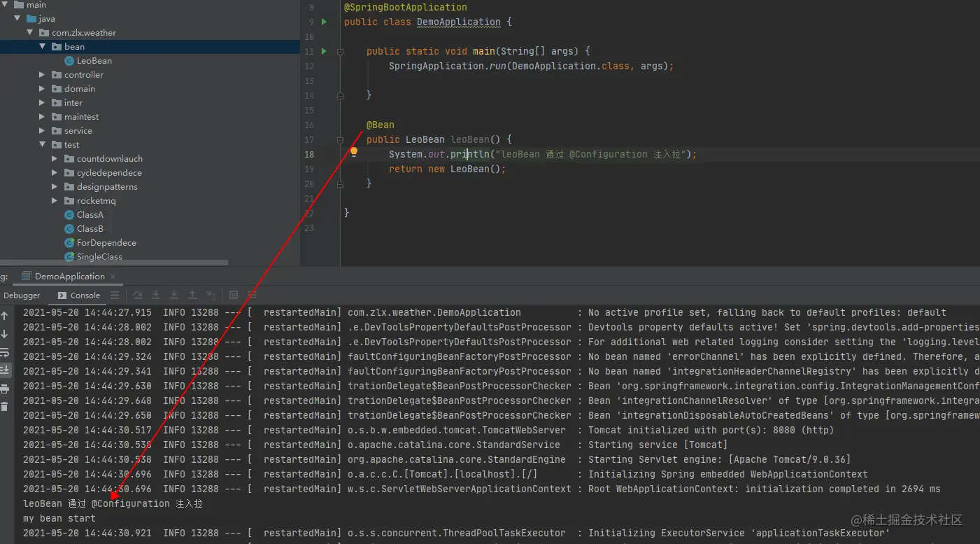Expand the service package arrow

pos(43,131)
